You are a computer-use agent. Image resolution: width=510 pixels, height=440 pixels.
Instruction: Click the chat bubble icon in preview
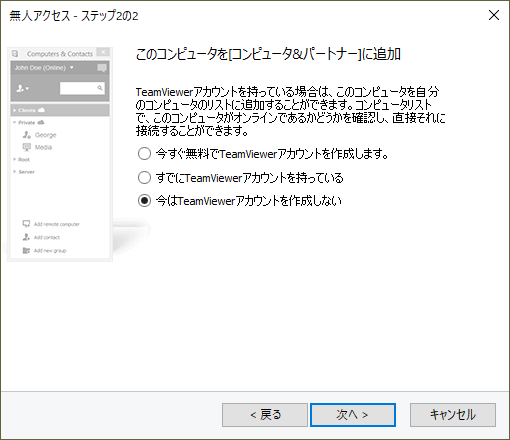click(x=102, y=68)
